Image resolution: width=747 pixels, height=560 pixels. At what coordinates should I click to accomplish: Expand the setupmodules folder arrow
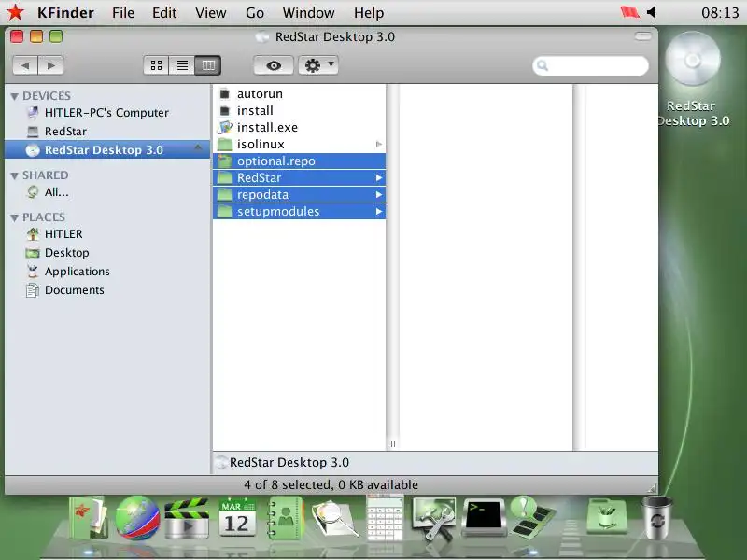(379, 211)
